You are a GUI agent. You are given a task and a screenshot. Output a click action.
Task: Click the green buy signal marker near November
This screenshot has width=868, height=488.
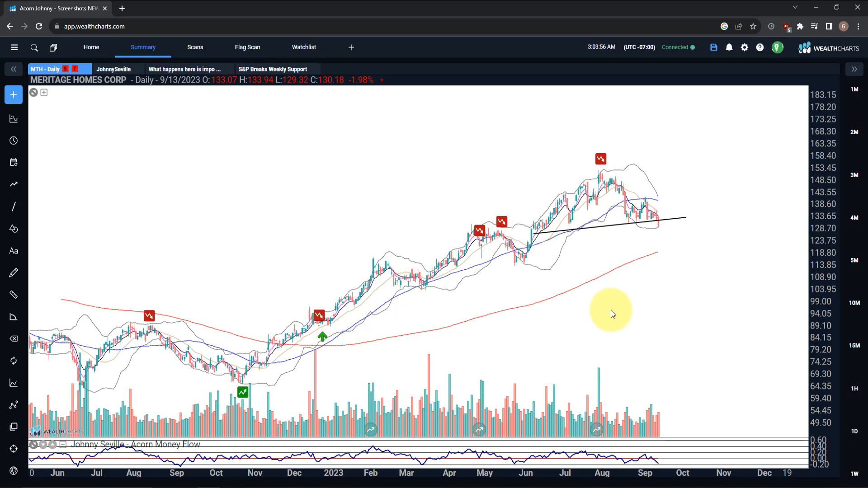coord(243,392)
